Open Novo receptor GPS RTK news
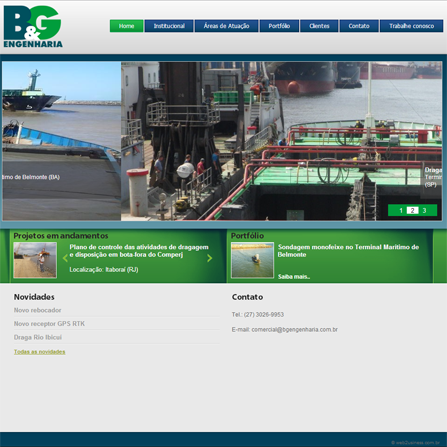The image size is (447, 447). tap(49, 324)
